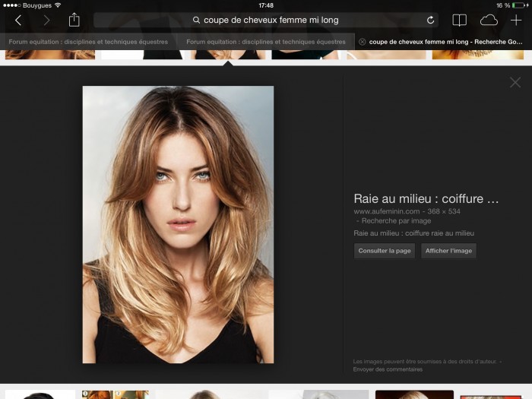
Task: Tap the Safari forward arrow
Action: tap(46, 21)
